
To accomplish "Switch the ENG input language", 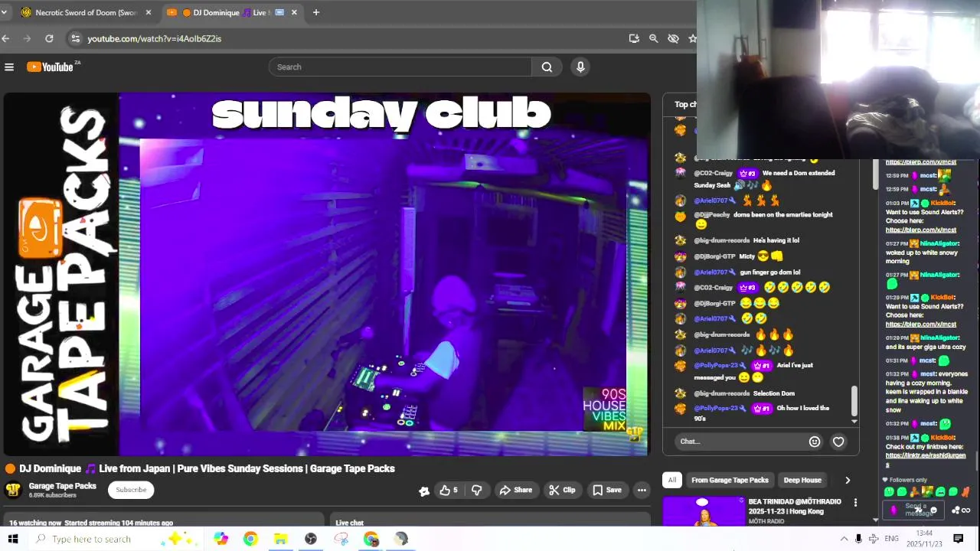I will coord(891,539).
